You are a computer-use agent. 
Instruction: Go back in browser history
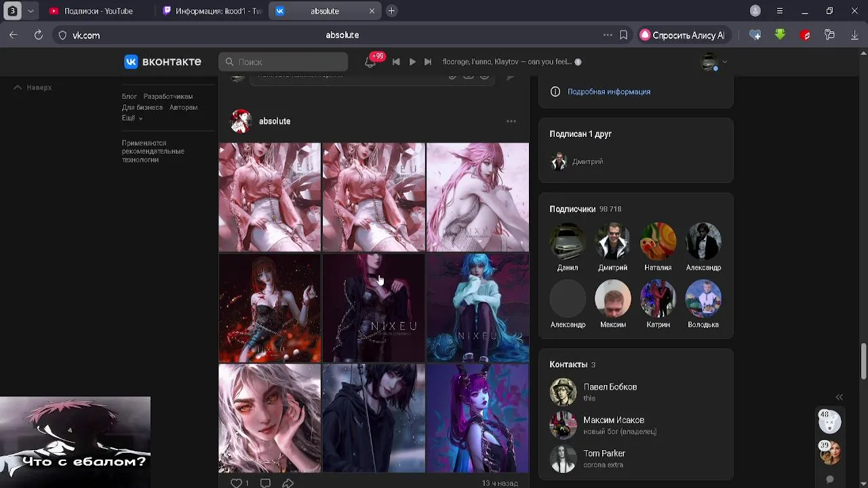pos(14,35)
